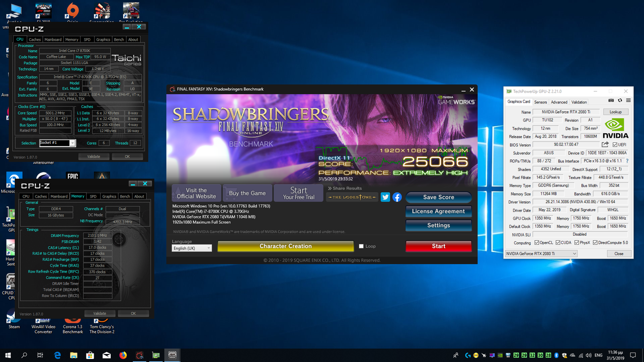Open benchmark Settings
This screenshot has height=362, width=644.
438,225
